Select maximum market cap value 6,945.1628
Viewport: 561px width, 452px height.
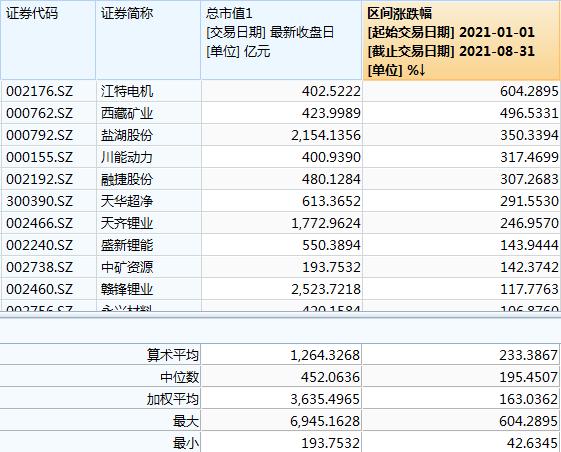pyautogui.click(x=325, y=421)
